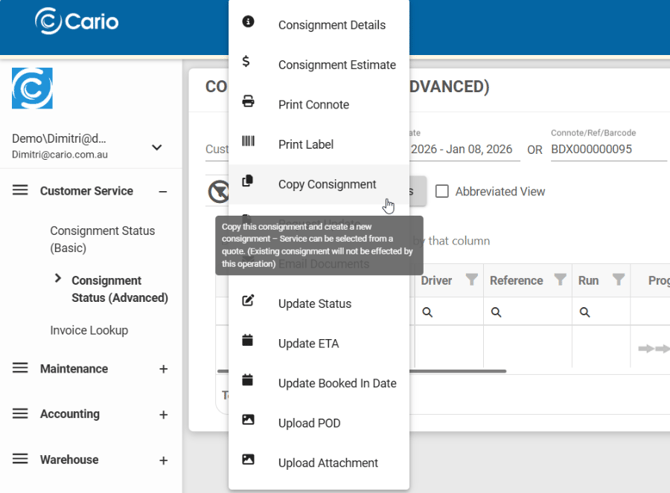Select Upload Attachment from the menu

(328, 463)
